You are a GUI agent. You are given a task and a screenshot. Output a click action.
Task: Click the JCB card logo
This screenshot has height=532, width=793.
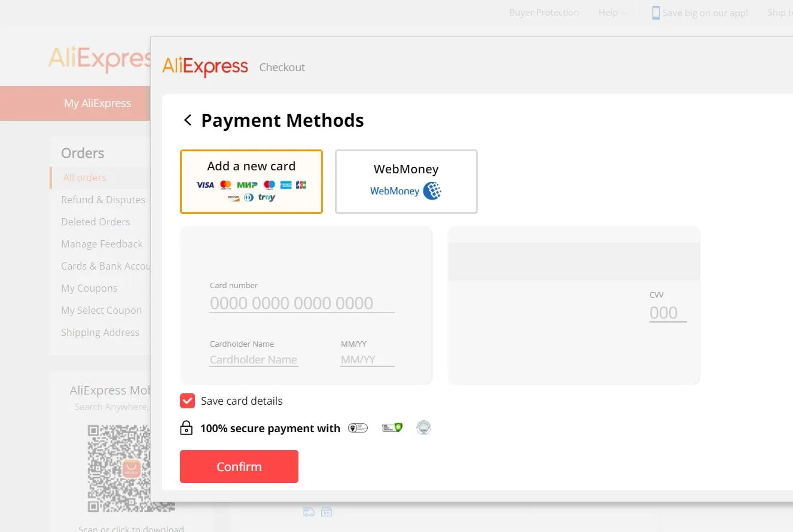click(301, 185)
